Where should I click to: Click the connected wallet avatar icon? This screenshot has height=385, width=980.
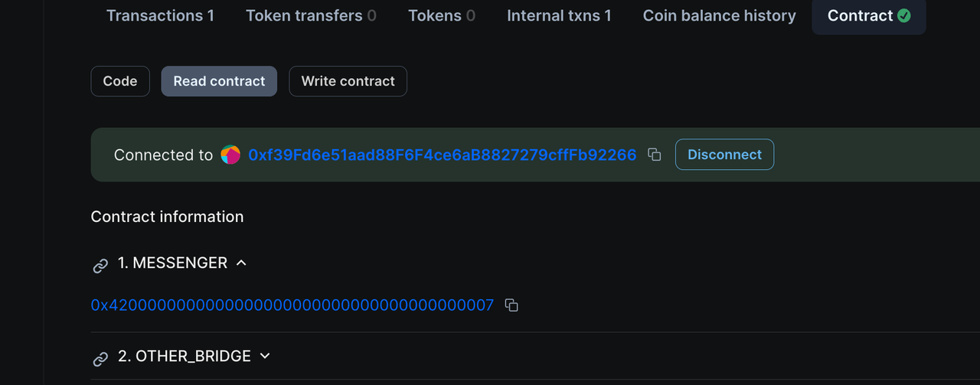(x=230, y=155)
